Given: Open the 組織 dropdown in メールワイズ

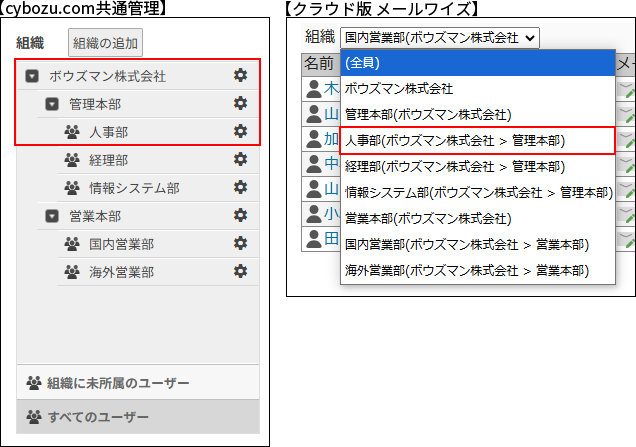Looking at the screenshot, I should (x=440, y=38).
